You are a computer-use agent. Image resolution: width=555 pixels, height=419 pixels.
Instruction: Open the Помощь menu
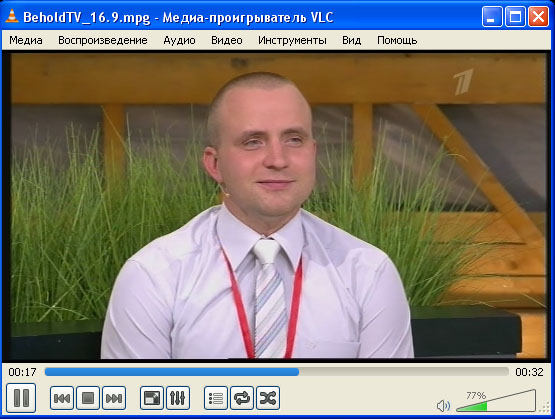397,40
